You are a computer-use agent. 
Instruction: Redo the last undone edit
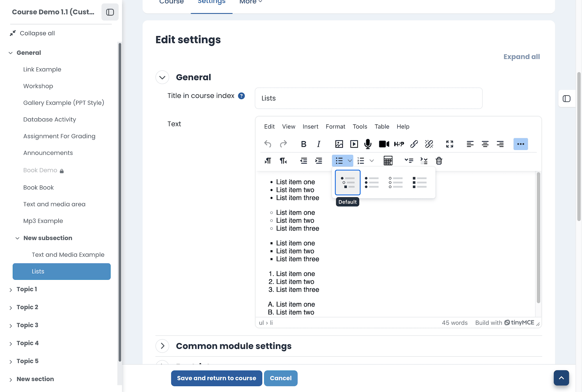[x=283, y=144]
